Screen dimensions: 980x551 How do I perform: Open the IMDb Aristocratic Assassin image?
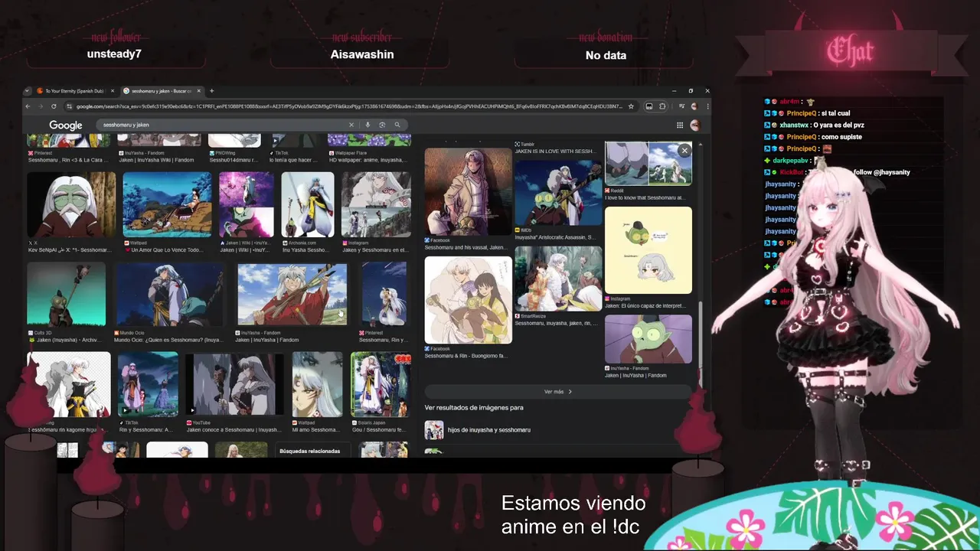(x=558, y=193)
